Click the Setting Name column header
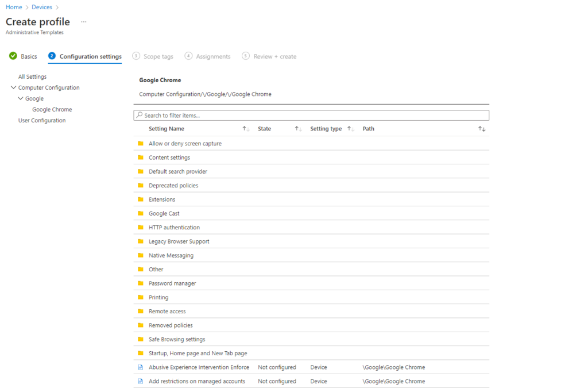 (167, 129)
